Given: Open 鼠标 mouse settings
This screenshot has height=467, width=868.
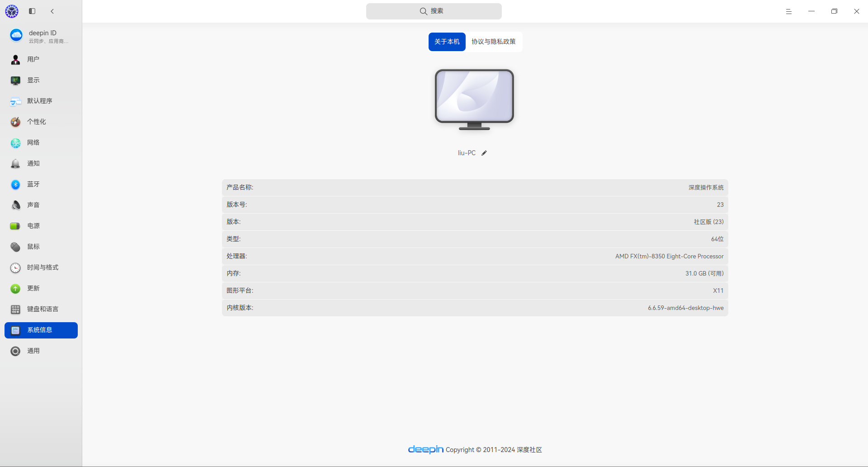Looking at the screenshot, I should (x=41, y=247).
